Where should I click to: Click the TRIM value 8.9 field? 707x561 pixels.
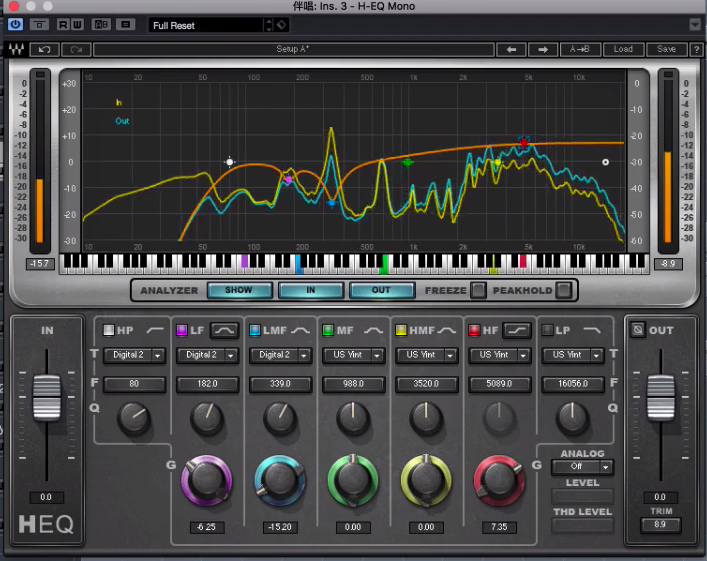coord(660,524)
